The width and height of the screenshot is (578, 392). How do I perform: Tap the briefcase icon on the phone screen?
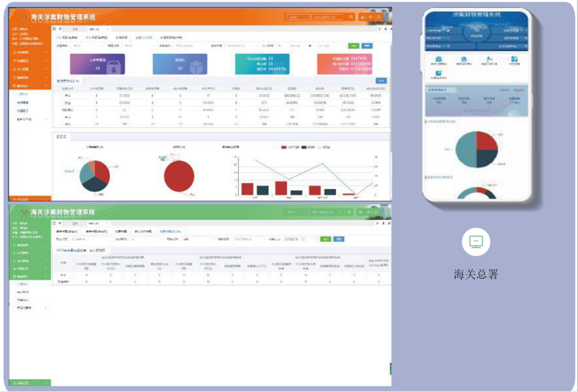tap(440, 59)
